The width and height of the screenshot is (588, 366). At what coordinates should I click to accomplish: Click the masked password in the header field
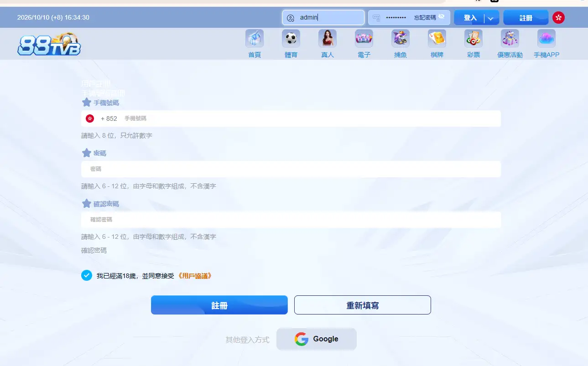pos(396,18)
